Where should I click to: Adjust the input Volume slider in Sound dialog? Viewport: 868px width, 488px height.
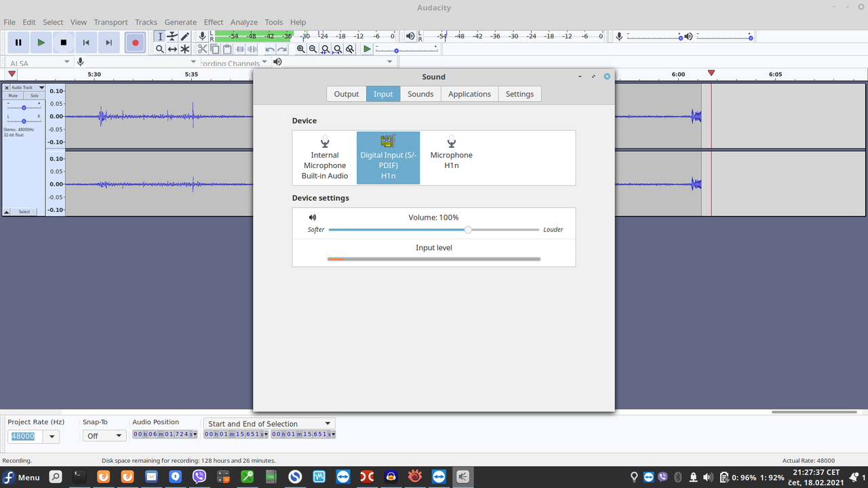pos(434,230)
